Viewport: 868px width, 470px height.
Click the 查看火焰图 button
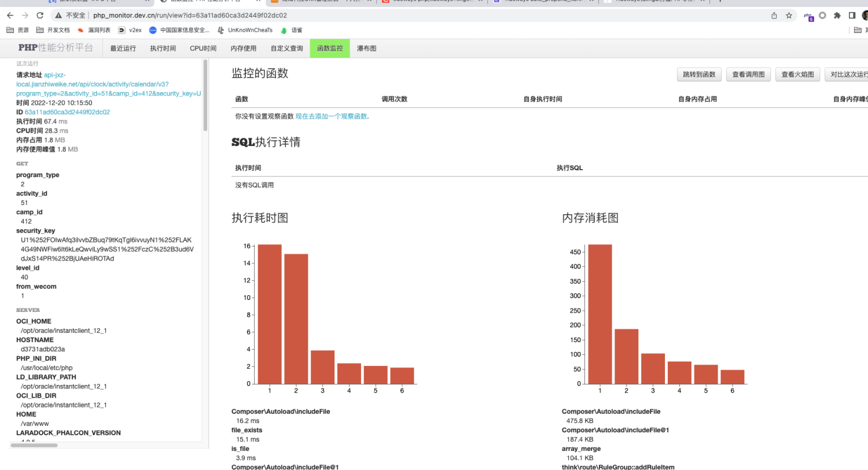pyautogui.click(x=797, y=75)
